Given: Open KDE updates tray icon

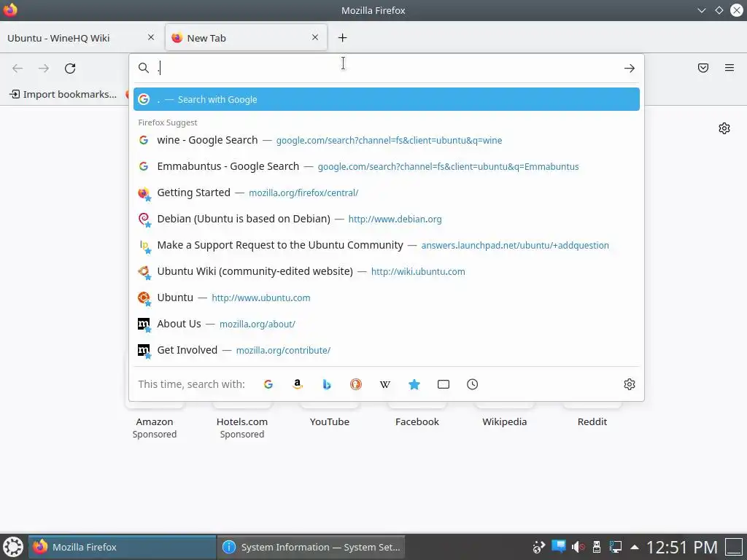Looking at the screenshot, I should pyautogui.click(x=539, y=547).
